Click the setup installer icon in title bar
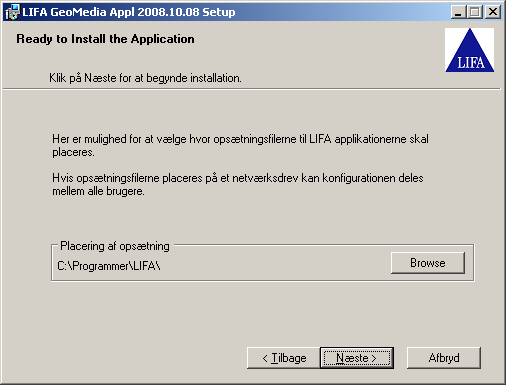Screen dimensions: 506x385 tap(12, 12)
